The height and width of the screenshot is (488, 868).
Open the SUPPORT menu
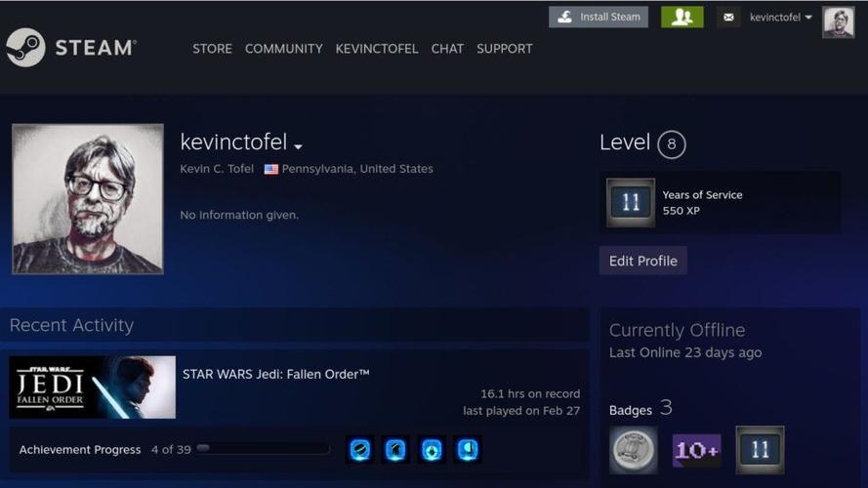[505, 49]
